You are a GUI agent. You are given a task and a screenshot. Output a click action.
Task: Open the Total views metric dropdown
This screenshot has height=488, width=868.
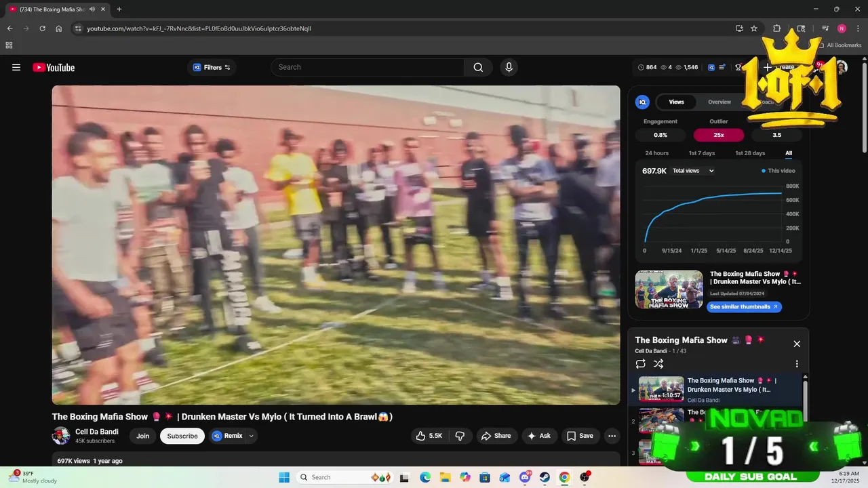[x=693, y=171]
